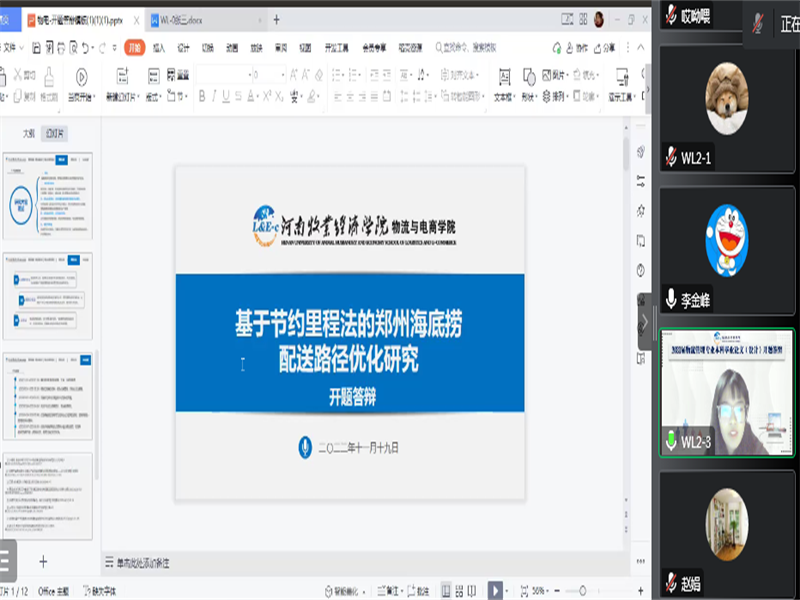
Task: Click the Bold formatting icon
Action: [201, 96]
